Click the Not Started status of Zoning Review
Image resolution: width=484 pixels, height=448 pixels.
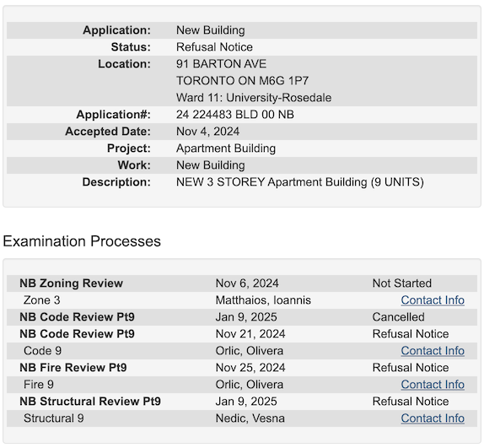click(402, 283)
